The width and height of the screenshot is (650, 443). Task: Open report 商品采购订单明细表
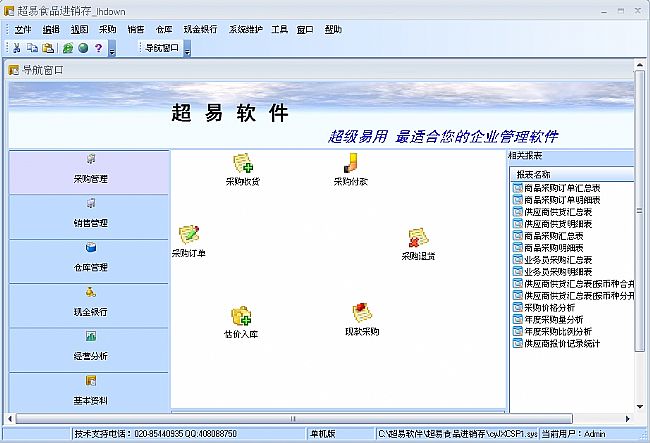click(x=557, y=200)
